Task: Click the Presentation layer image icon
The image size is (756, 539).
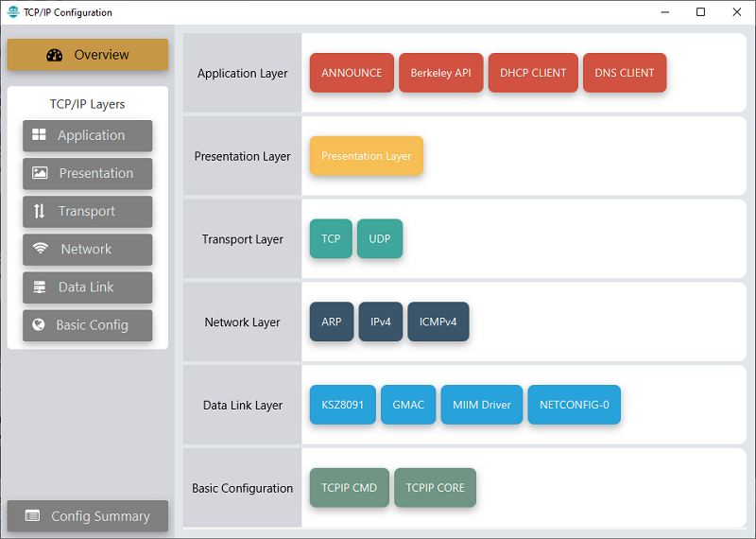Action: [40, 173]
